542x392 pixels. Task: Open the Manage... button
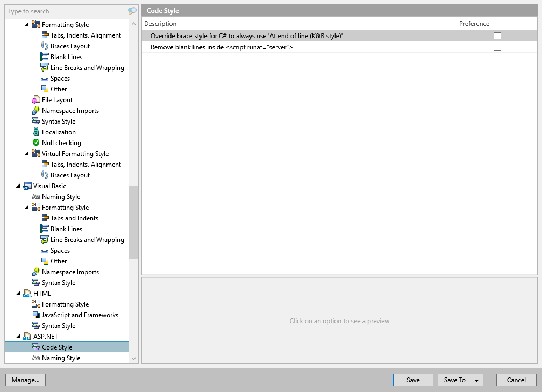click(x=26, y=380)
